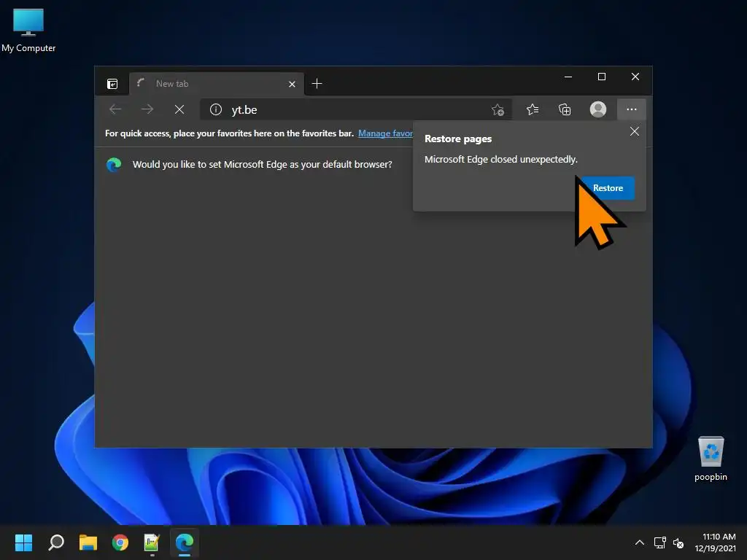The height and width of the screenshot is (560, 747).
Task: Click the Restore button
Action: coord(608,188)
